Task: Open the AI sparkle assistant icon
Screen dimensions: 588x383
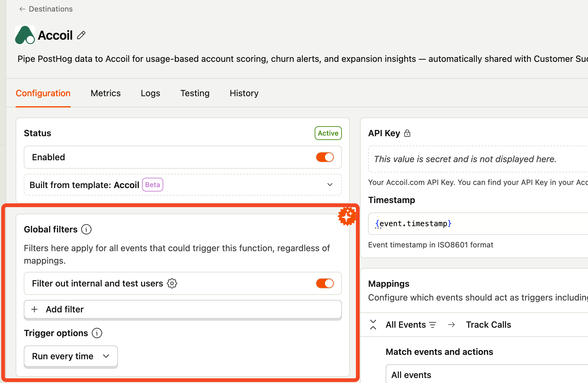Action: [347, 216]
